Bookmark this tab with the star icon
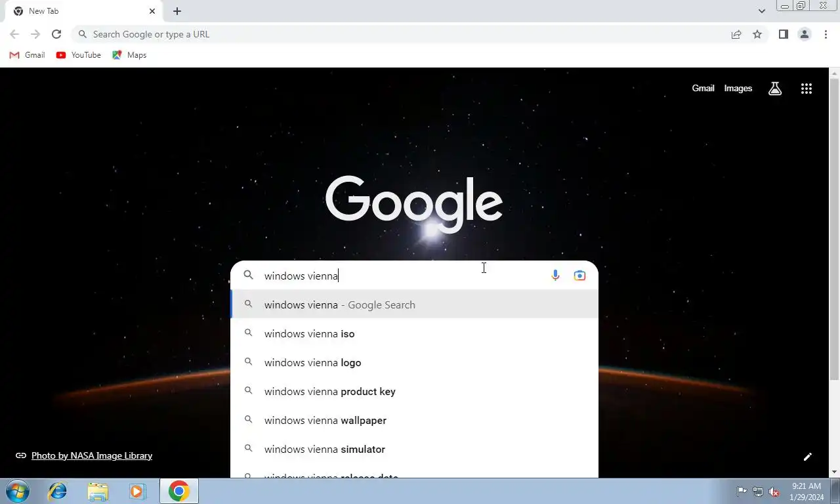The image size is (840, 504). (x=757, y=34)
